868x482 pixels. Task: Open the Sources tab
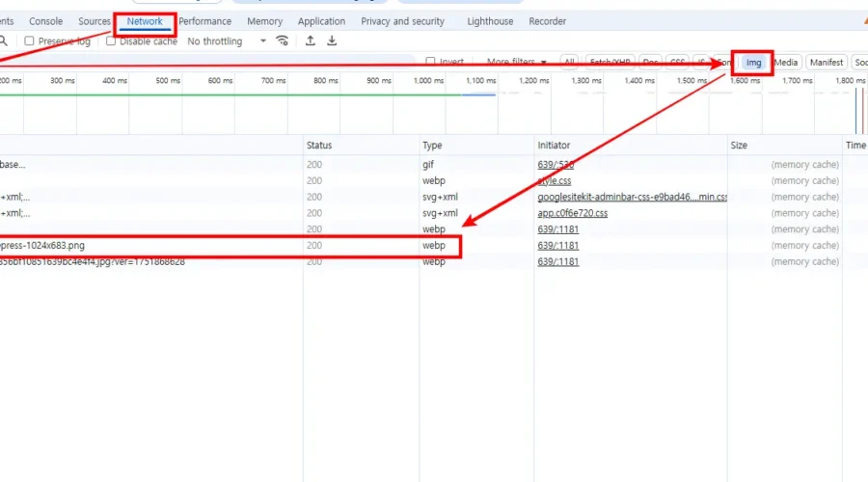pos(95,21)
